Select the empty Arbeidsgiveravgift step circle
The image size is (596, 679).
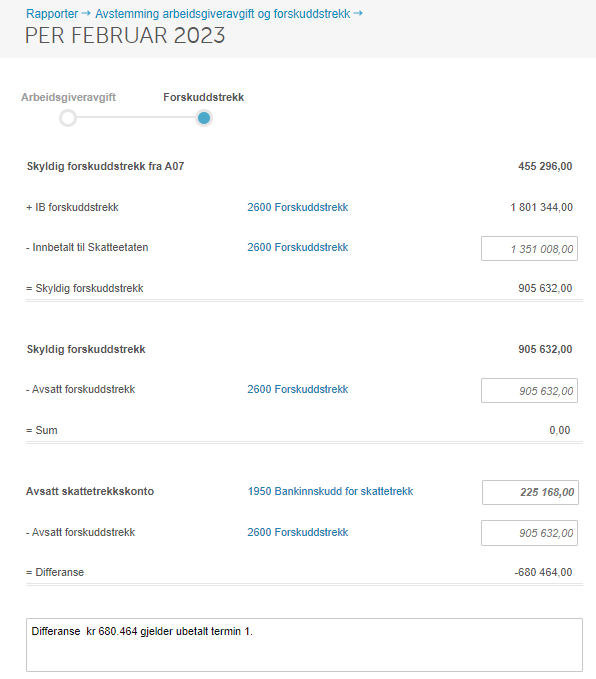[68, 118]
